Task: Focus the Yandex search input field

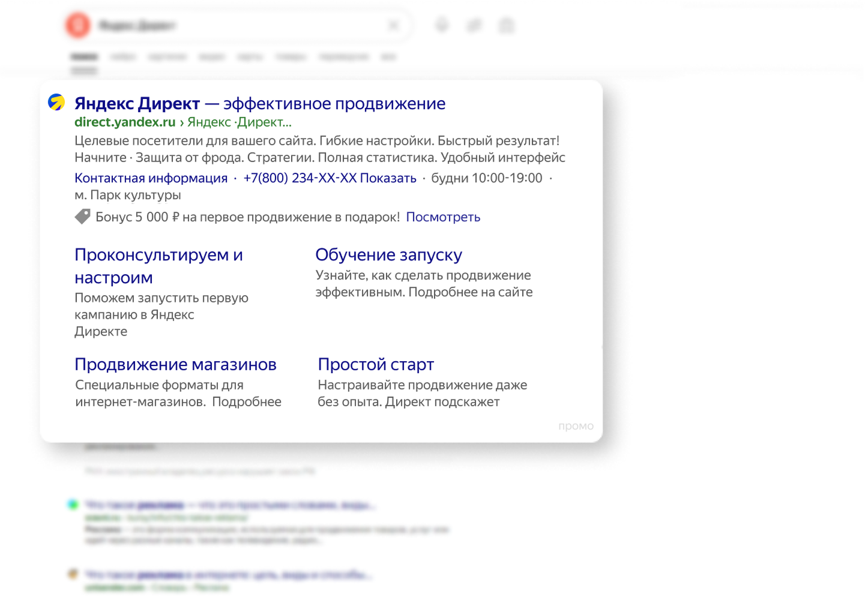Action: click(240, 25)
